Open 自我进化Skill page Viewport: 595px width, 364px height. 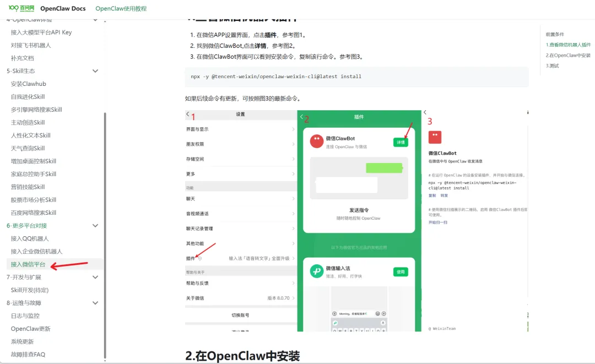28,97
